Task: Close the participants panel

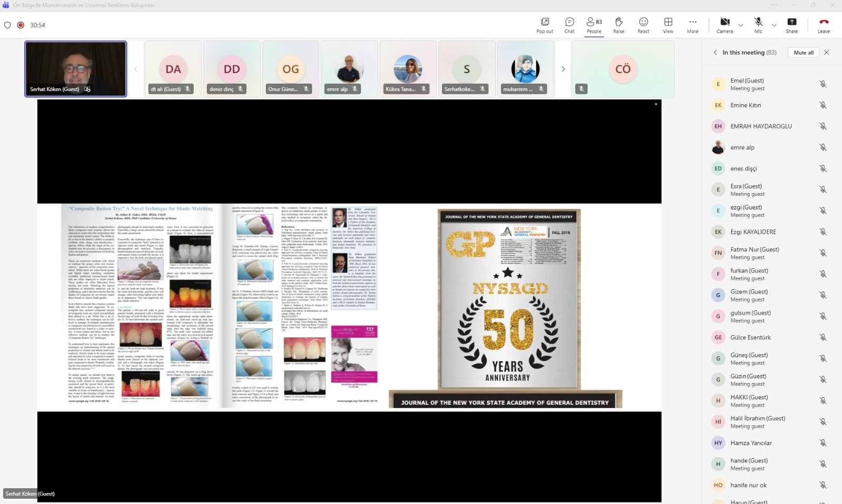Action: pos(827,53)
